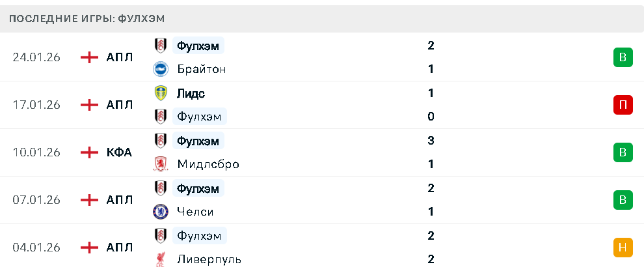Click green В badge for the Chelsea match
Screen dimensions: 644x271
coord(623,200)
